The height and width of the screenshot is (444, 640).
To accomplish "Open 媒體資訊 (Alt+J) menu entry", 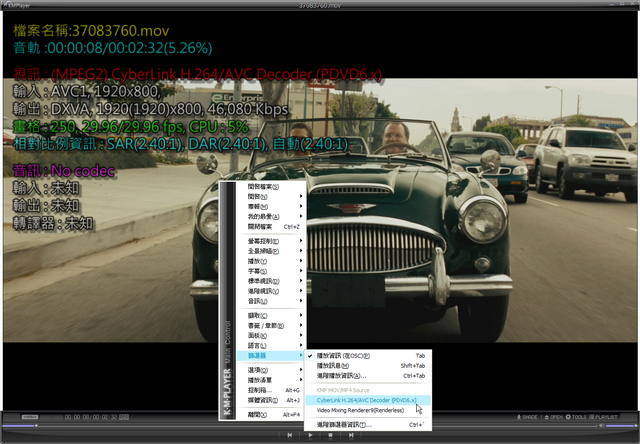I will pos(271,400).
